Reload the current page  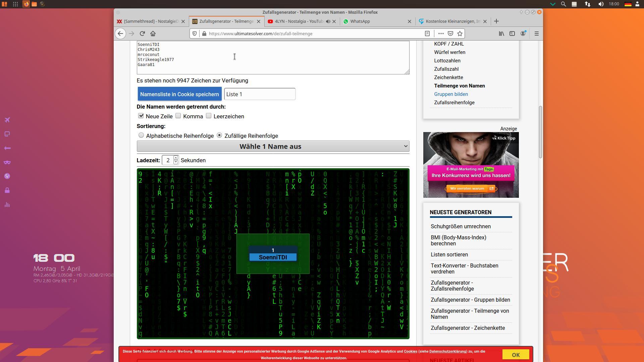pyautogui.click(x=142, y=34)
